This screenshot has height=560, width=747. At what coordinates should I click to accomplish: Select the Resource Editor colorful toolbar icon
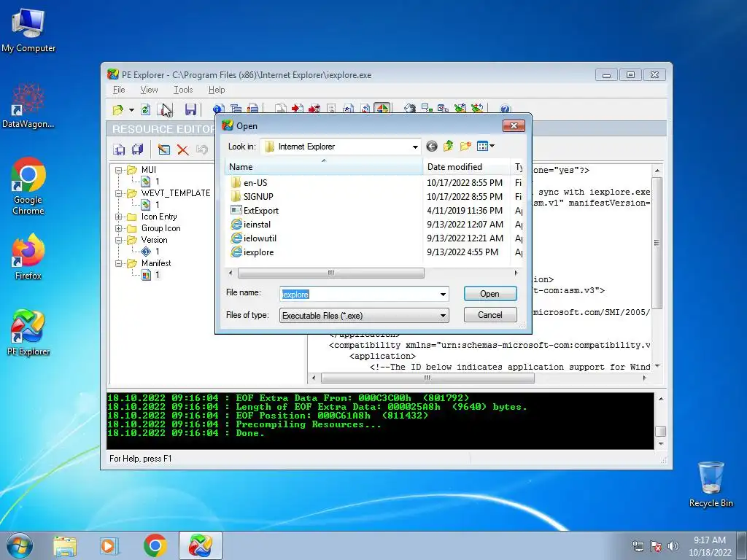[382, 109]
